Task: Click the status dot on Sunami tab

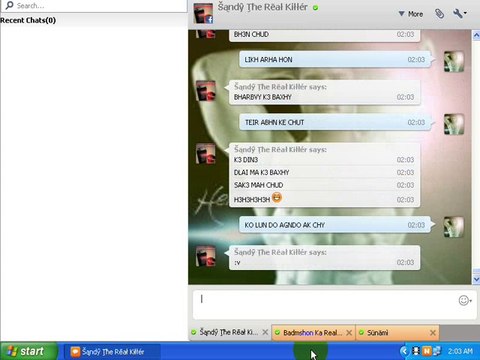Action: 361,333
